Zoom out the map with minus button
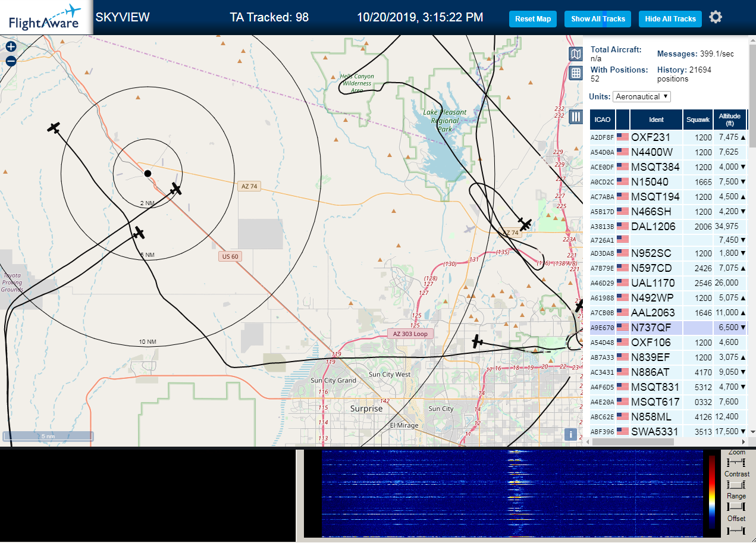Image resolution: width=756 pixels, height=543 pixels. [x=11, y=61]
